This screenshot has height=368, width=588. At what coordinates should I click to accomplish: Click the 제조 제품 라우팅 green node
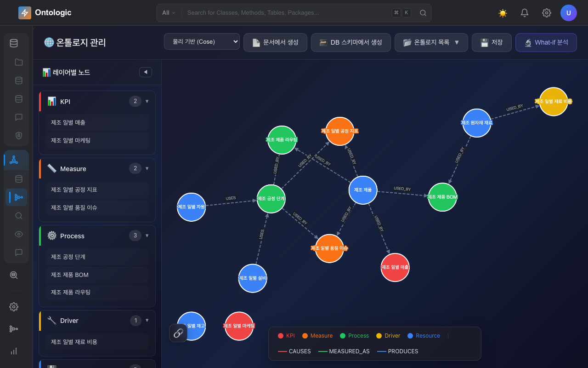(x=282, y=140)
